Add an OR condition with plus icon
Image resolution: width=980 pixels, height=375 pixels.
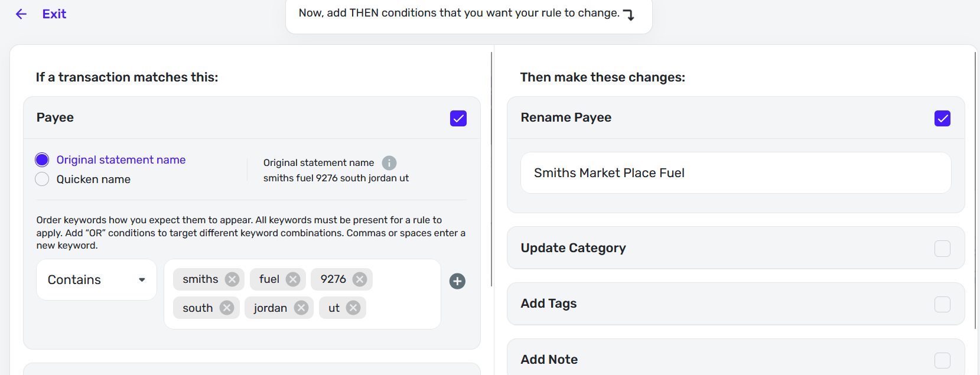pyautogui.click(x=457, y=281)
